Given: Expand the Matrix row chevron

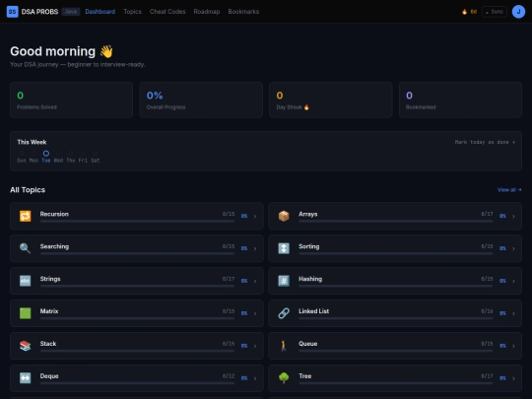Looking at the screenshot, I should point(255,313).
